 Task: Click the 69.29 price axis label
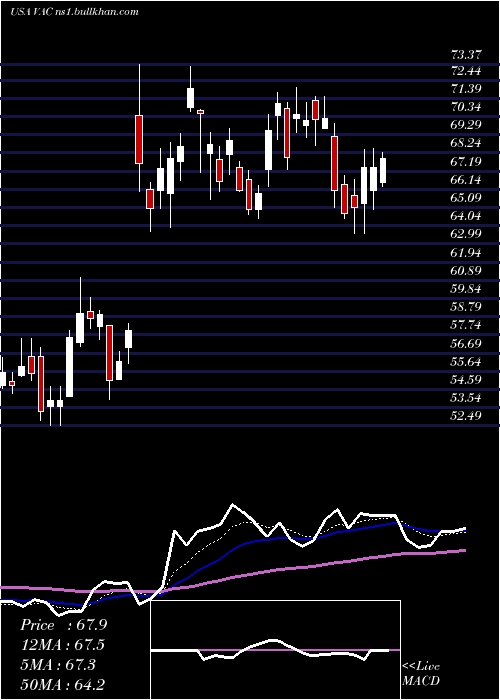point(466,125)
